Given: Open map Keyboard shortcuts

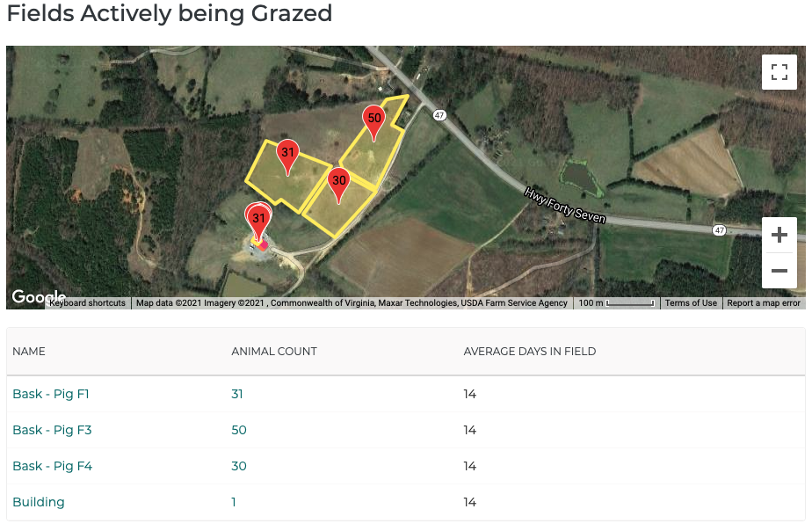Looking at the screenshot, I should [87, 303].
